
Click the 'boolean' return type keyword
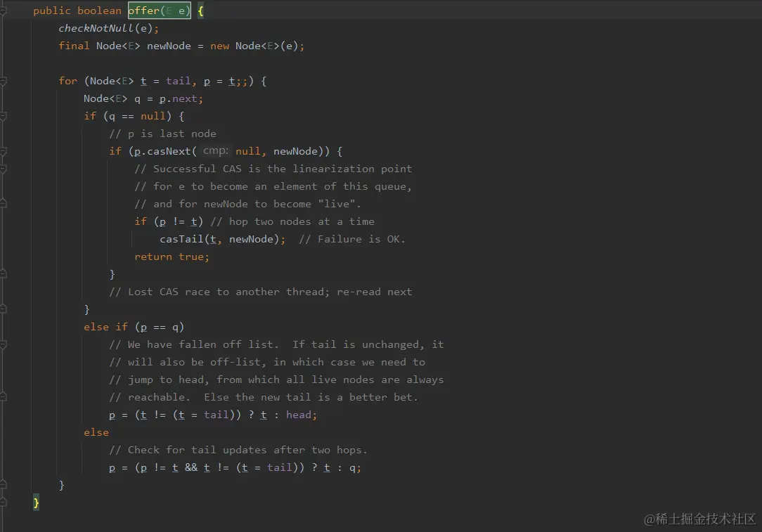(99, 11)
